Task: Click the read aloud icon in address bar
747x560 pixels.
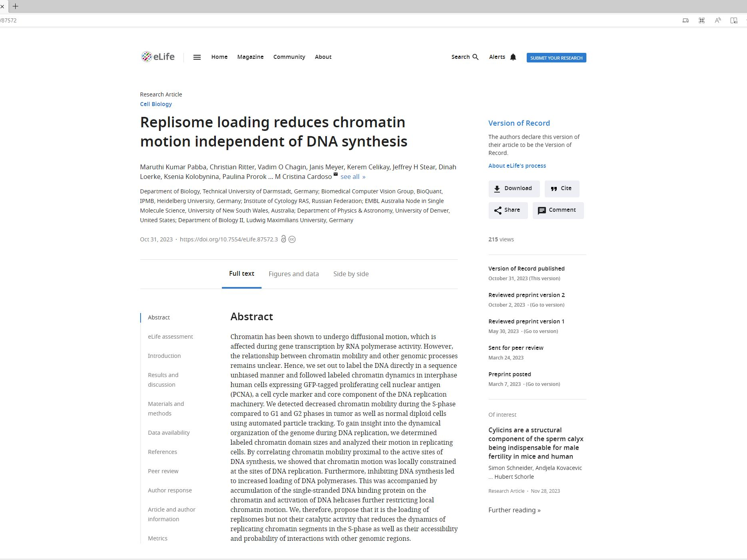Action: point(718,20)
